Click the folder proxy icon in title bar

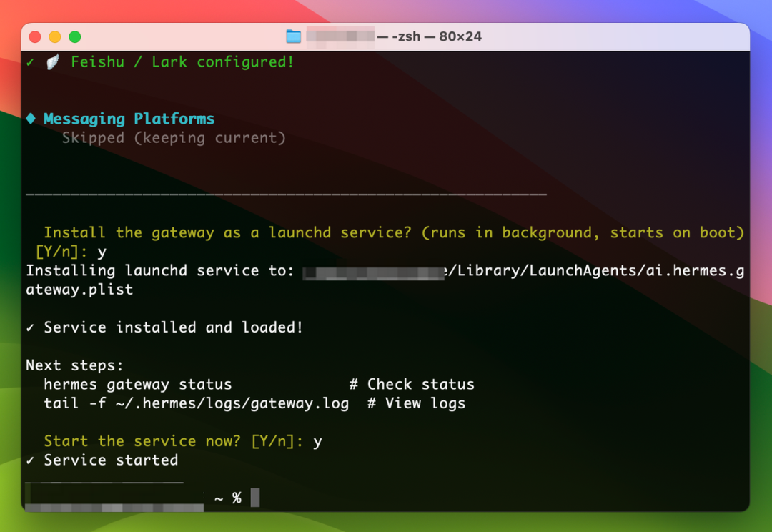point(294,36)
